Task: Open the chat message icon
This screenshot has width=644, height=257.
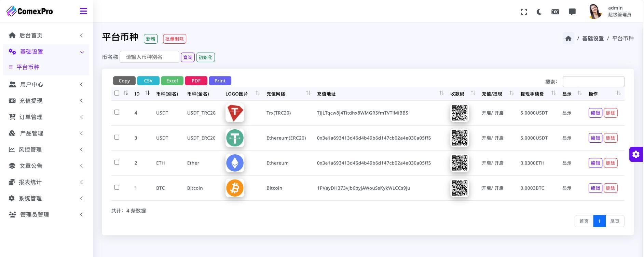Action: click(572, 12)
